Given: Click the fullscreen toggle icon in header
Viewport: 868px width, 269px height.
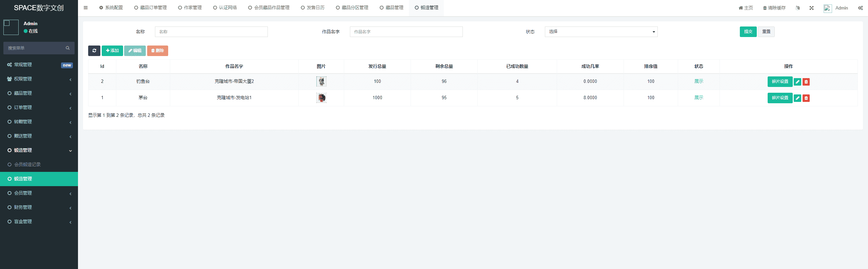Looking at the screenshot, I should coord(811,8).
